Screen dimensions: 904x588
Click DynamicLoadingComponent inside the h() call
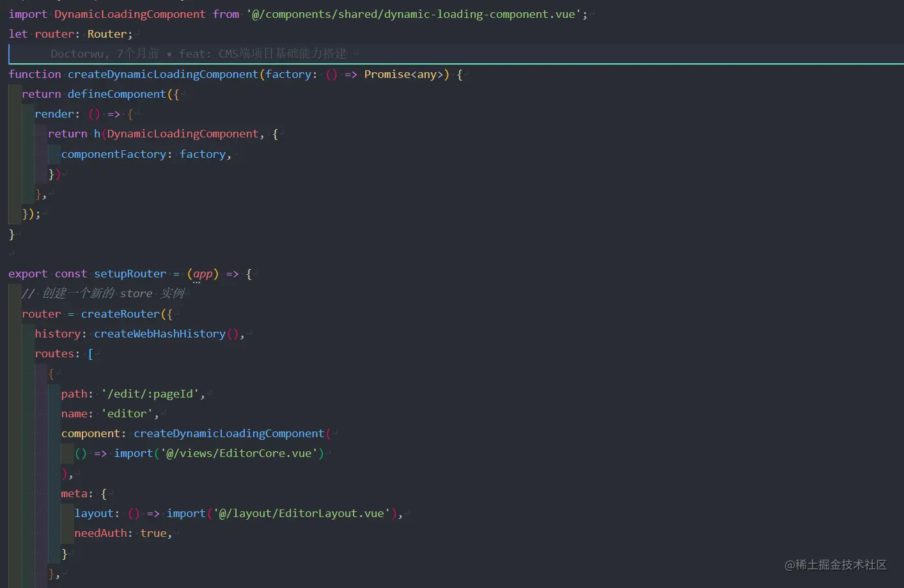click(x=183, y=134)
